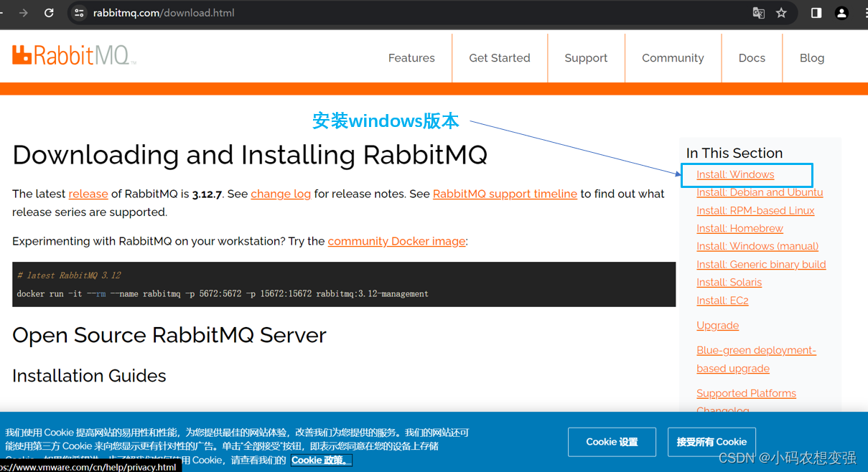
Task: Open the user profile icon
Action: (842, 13)
